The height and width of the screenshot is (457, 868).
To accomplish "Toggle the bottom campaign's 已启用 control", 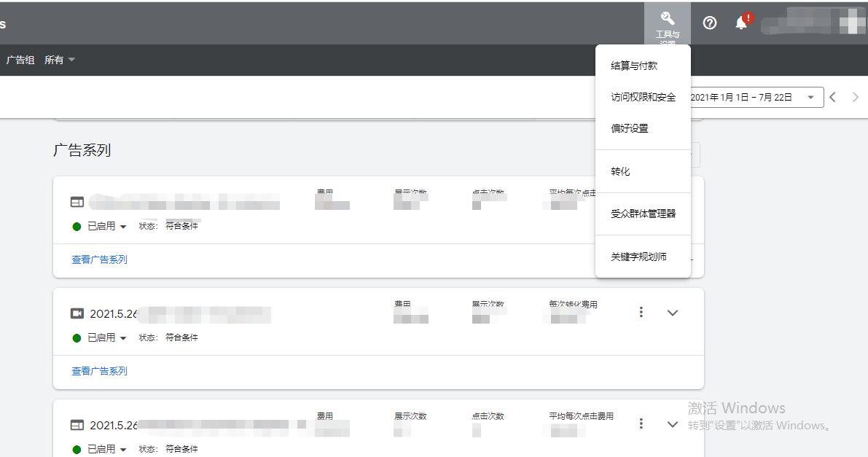I will pyautogui.click(x=100, y=449).
